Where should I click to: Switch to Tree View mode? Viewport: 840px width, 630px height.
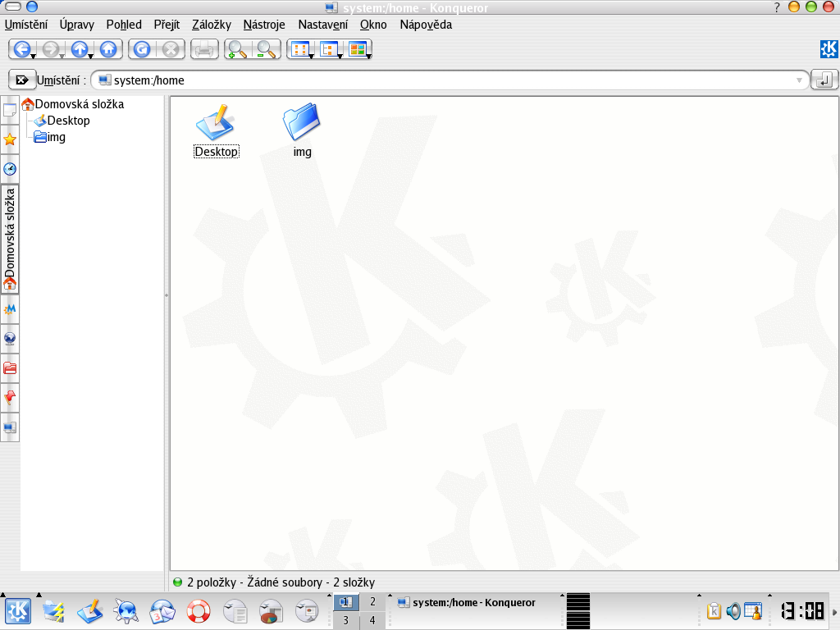(x=328, y=49)
